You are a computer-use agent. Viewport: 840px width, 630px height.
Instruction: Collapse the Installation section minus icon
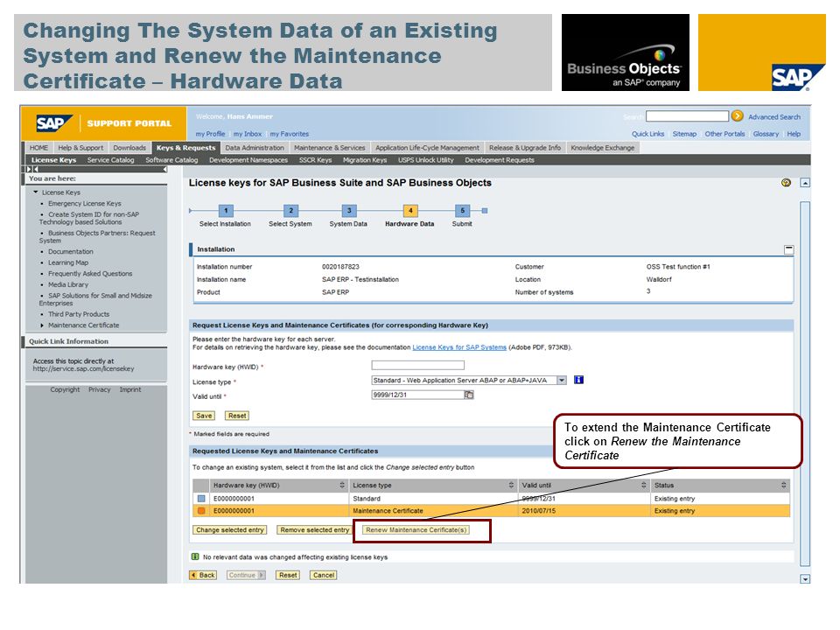[788, 249]
